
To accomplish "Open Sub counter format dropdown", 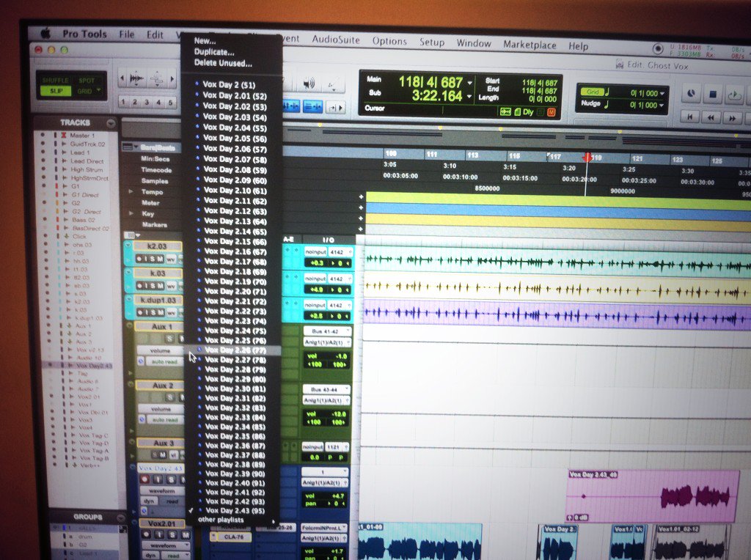I will [469, 97].
